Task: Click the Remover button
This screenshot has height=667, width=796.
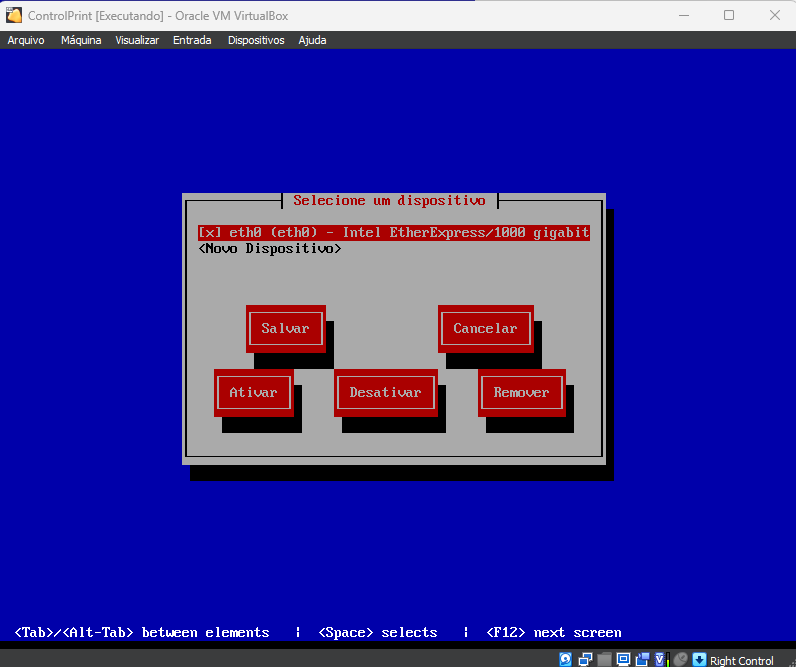Action: point(521,392)
